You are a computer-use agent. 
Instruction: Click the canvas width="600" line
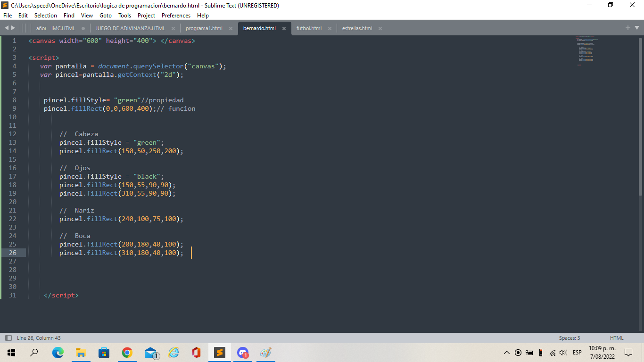[112, 41]
